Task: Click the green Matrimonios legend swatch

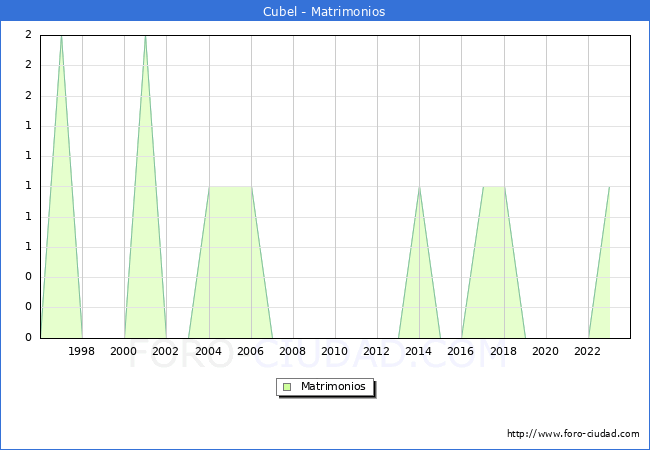Action: (x=287, y=386)
